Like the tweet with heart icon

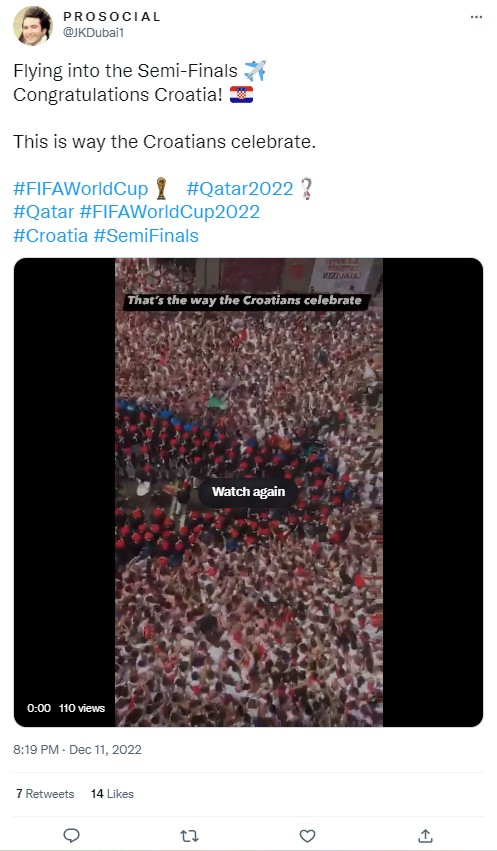(308, 836)
